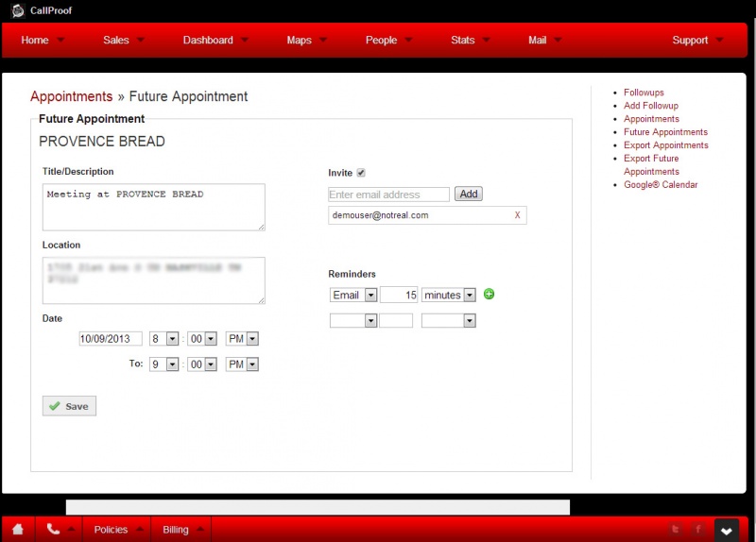Remove demouser@notreal.com with red X

(517, 215)
